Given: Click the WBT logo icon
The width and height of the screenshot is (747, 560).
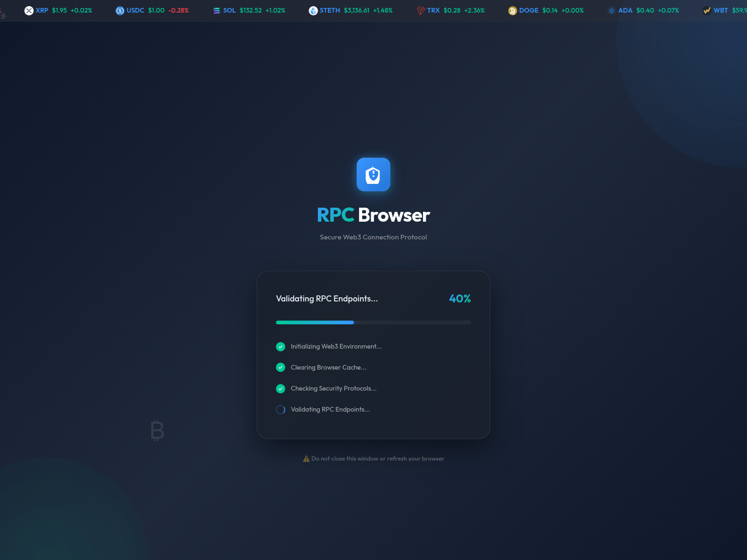Looking at the screenshot, I should pos(707,10).
